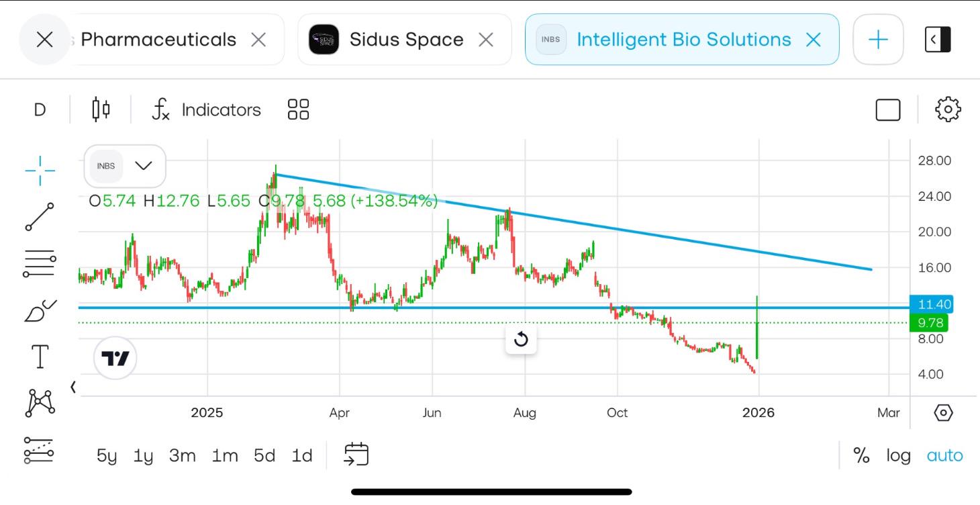
Task: Select the text annotation tool
Action: click(40, 357)
